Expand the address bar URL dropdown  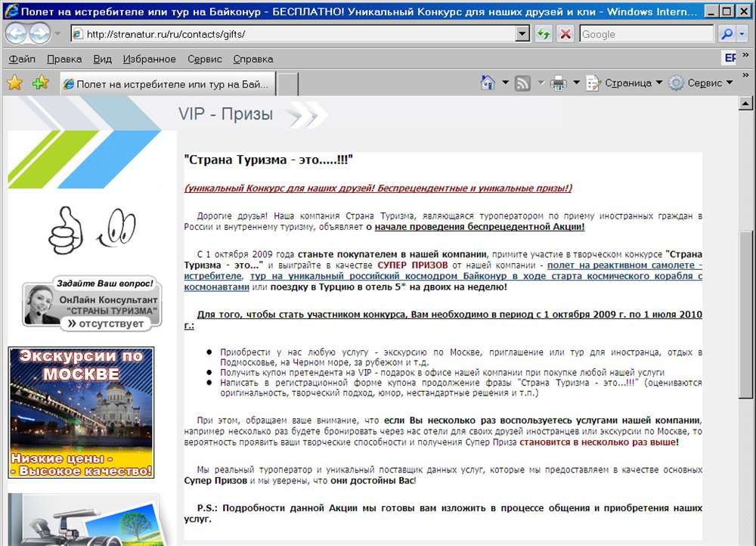point(522,34)
